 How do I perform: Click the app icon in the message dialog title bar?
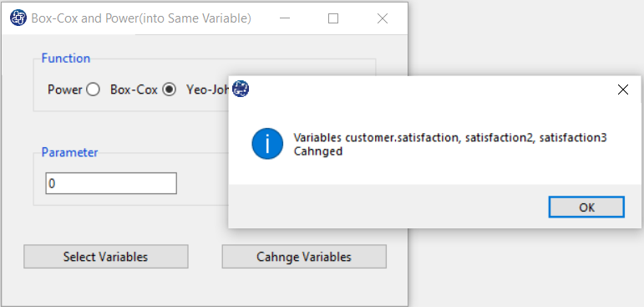241,89
